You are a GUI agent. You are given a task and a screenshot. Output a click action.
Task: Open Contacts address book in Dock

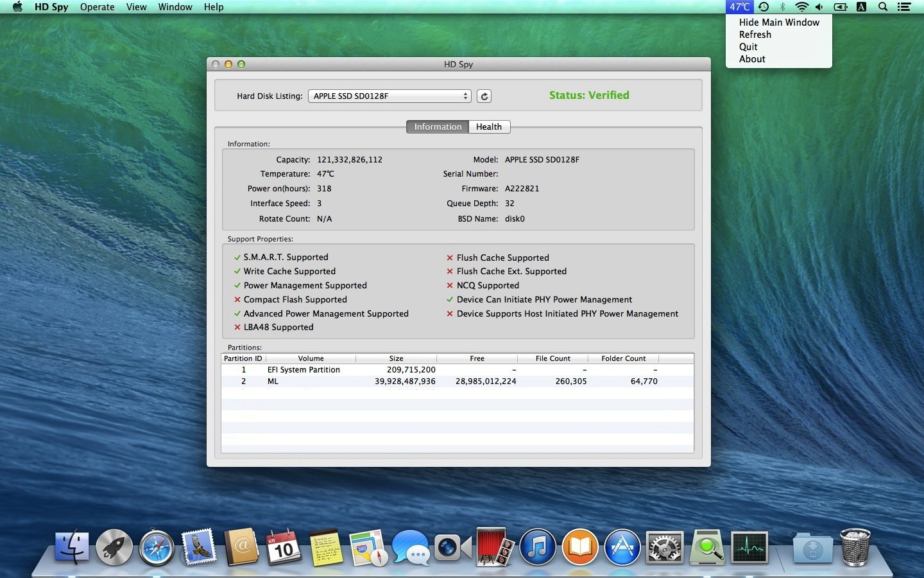coord(241,548)
